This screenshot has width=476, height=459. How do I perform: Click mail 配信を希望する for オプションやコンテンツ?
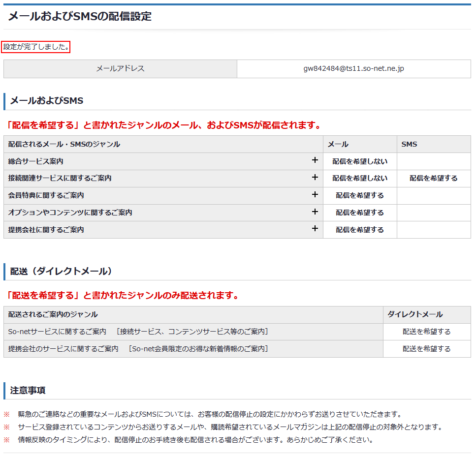[359, 213]
